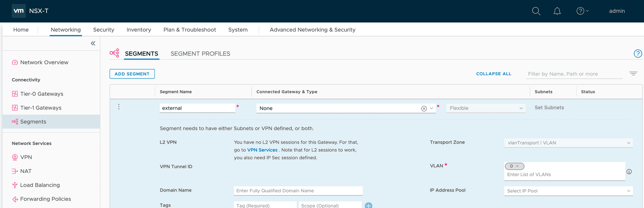Open the global search magnifier icon
This screenshot has height=208, width=644.
pyautogui.click(x=536, y=11)
